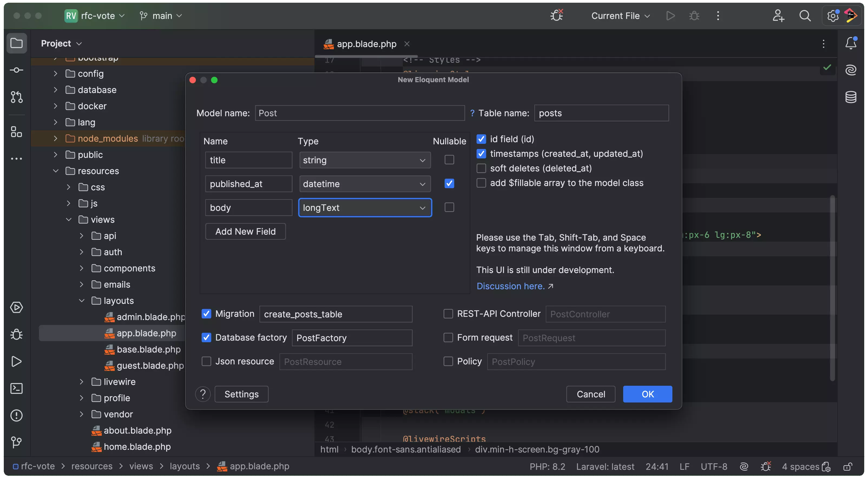Click Search Everywhere magnifier icon
The width and height of the screenshot is (868, 479).
point(805,16)
